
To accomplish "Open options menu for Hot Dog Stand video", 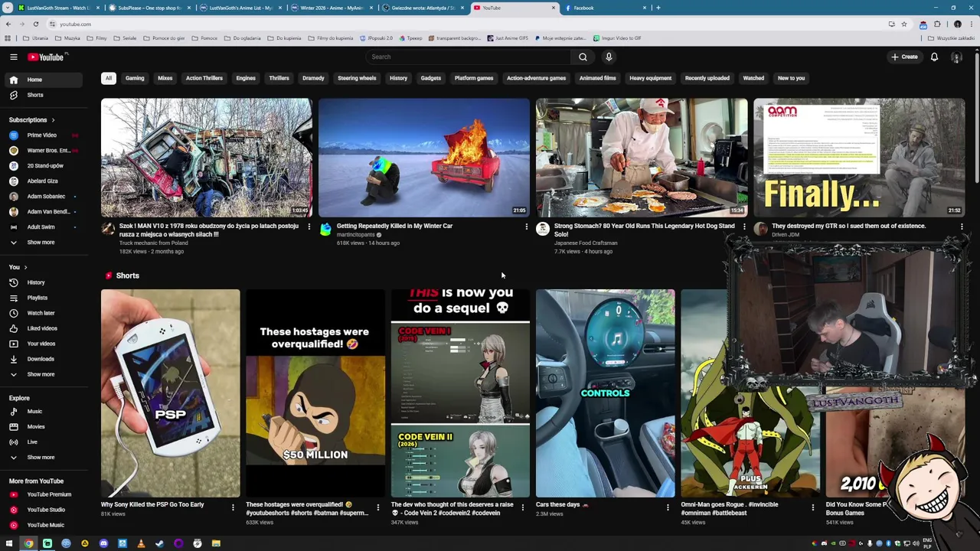I will pos(744,227).
